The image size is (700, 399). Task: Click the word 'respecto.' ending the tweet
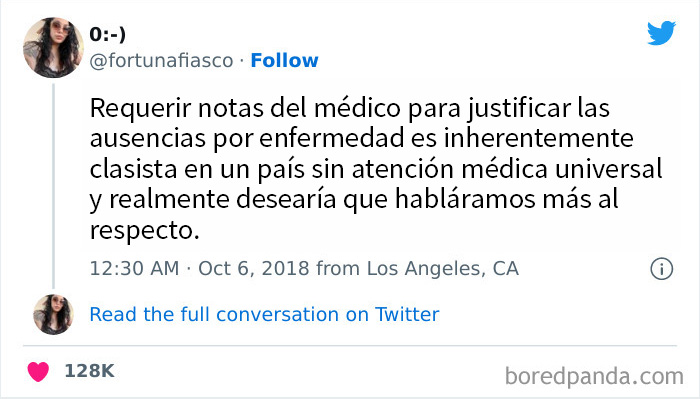tap(145, 231)
